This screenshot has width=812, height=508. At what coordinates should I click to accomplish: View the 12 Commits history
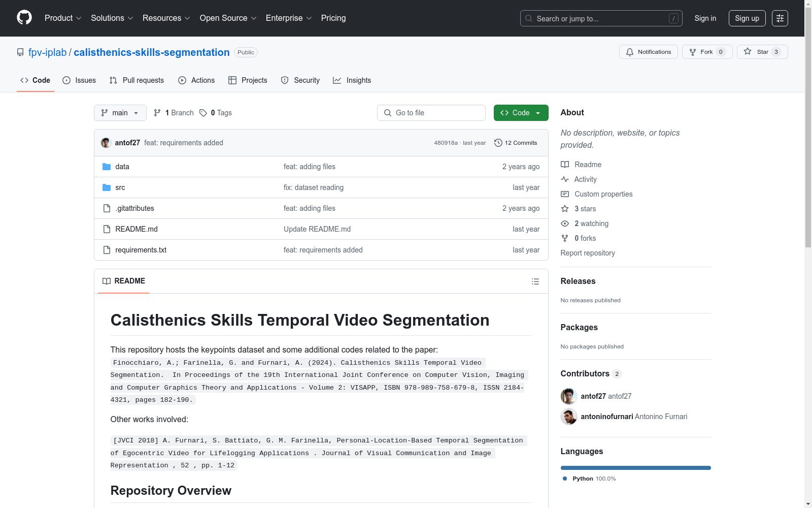pos(516,143)
